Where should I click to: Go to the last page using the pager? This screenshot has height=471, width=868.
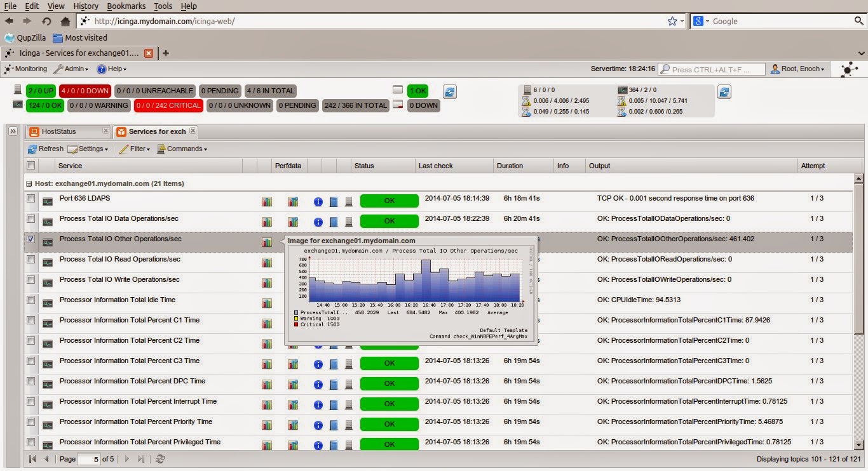pos(141,459)
